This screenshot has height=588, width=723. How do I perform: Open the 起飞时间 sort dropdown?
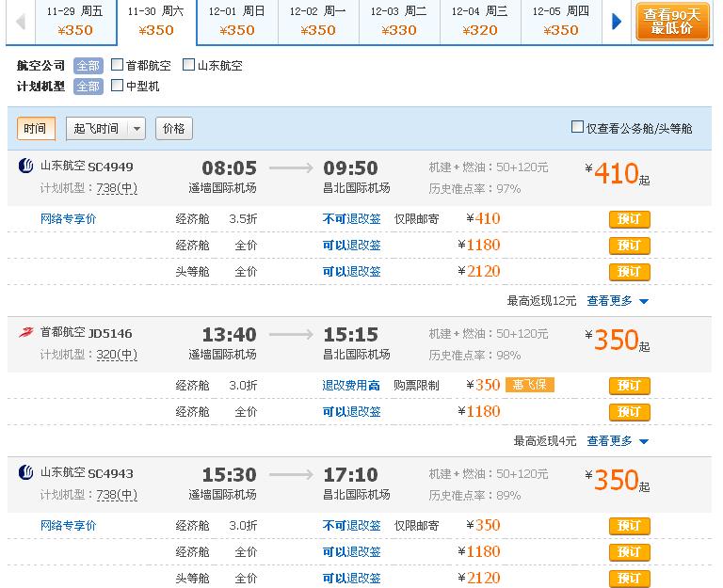tap(105, 129)
